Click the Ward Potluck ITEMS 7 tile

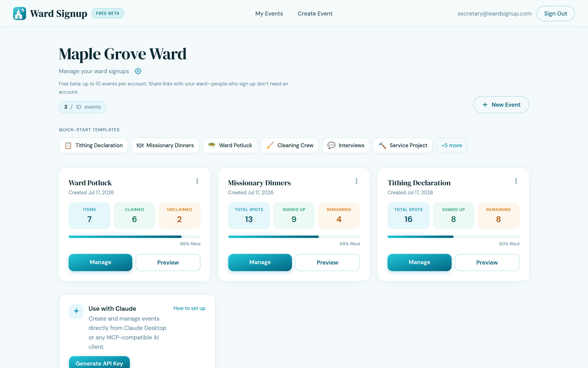coord(89,216)
